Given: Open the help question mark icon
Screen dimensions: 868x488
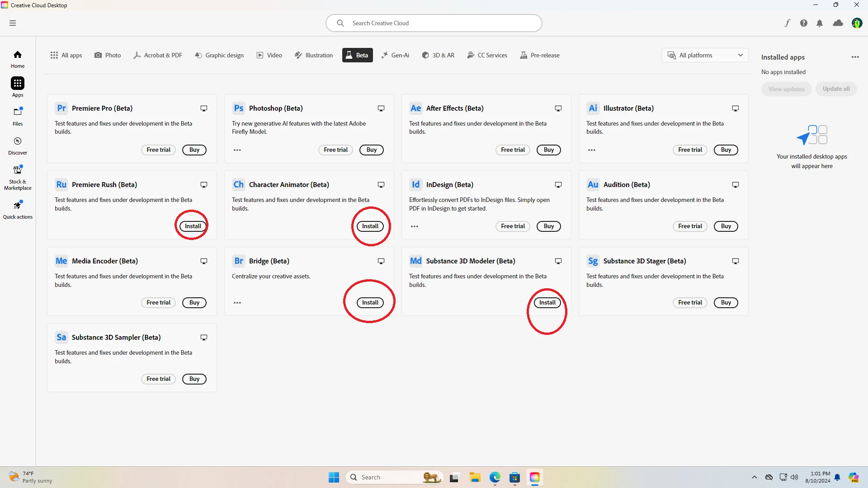Looking at the screenshot, I should (803, 23).
